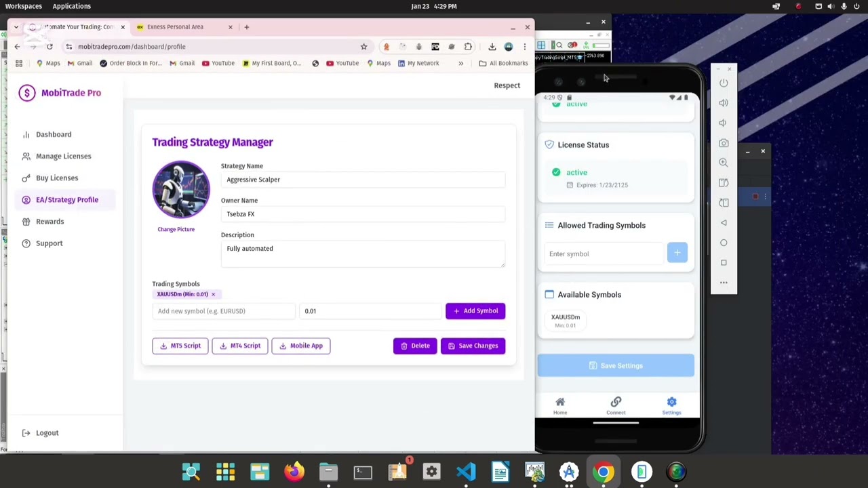
Task: Remove XAUUSDm symbol using the x icon
Action: click(x=213, y=294)
